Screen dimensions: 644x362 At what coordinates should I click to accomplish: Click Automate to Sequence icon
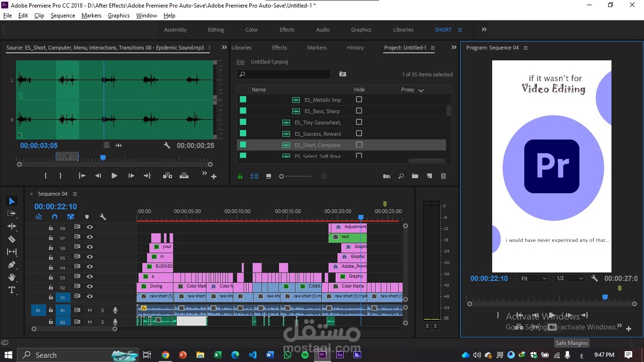click(x=387, y=176)
